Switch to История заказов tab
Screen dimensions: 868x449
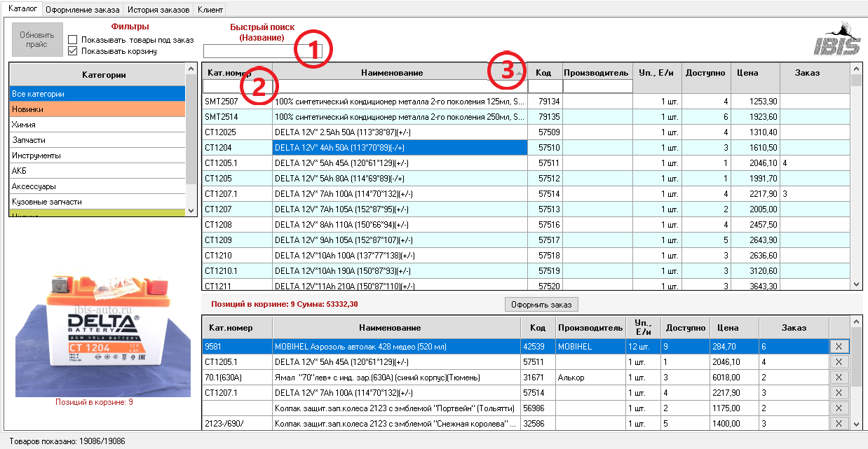(160, 10)
